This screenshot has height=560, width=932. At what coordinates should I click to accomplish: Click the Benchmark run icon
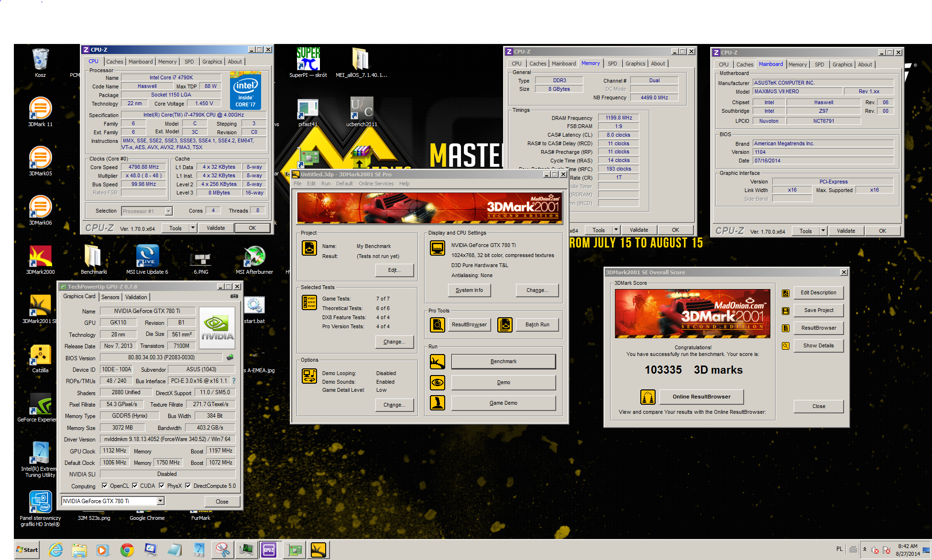(437, 362)
